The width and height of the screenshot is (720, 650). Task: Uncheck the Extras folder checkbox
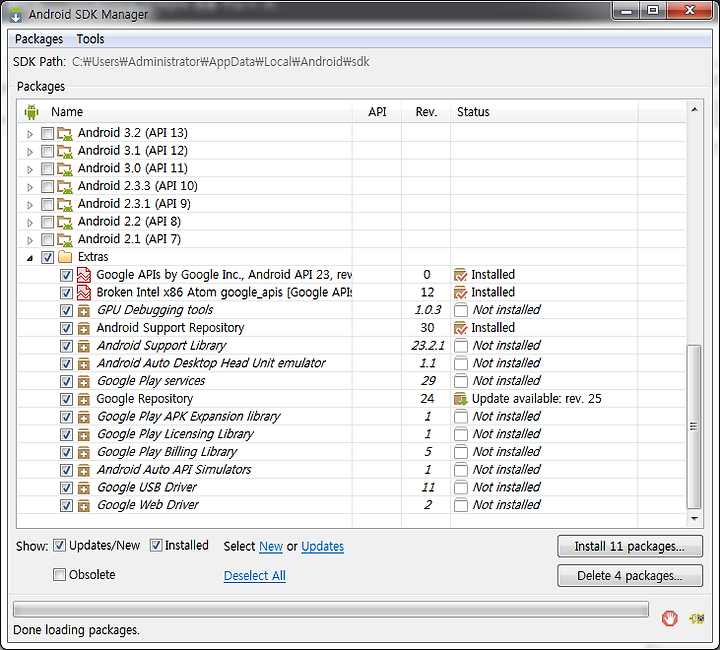(48, 257)
